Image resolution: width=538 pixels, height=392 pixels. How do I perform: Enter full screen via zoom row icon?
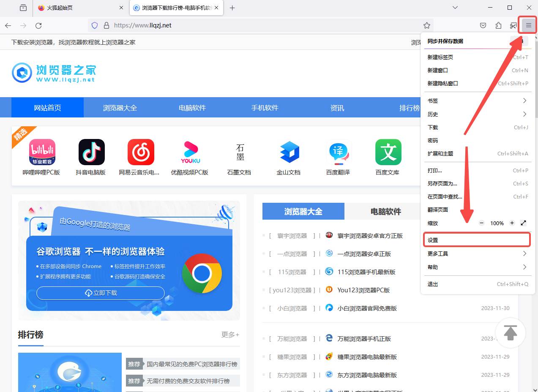(523, 223)
